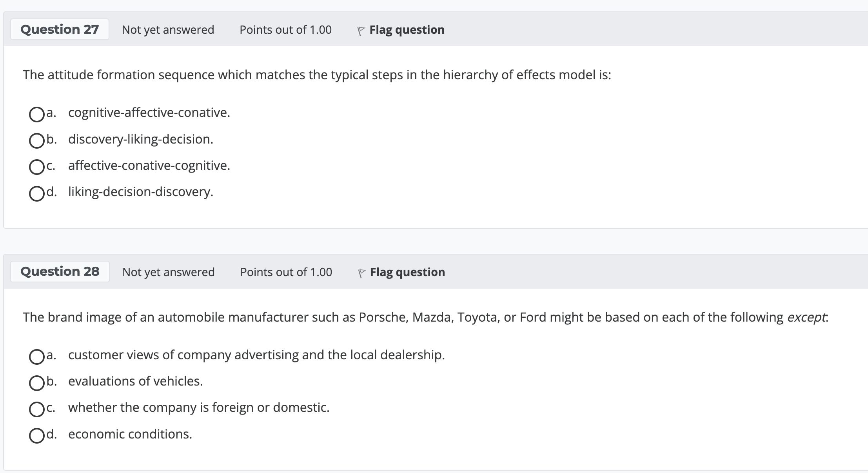The image size is (868, 473).
Task: Pick option c affective-conative-cognitive
Action: pyautogui.click(x=36, y=167)
